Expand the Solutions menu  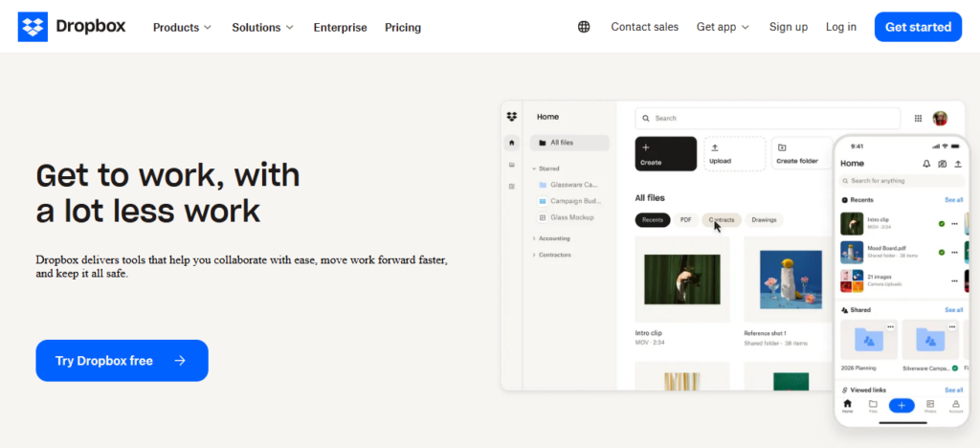262,28
